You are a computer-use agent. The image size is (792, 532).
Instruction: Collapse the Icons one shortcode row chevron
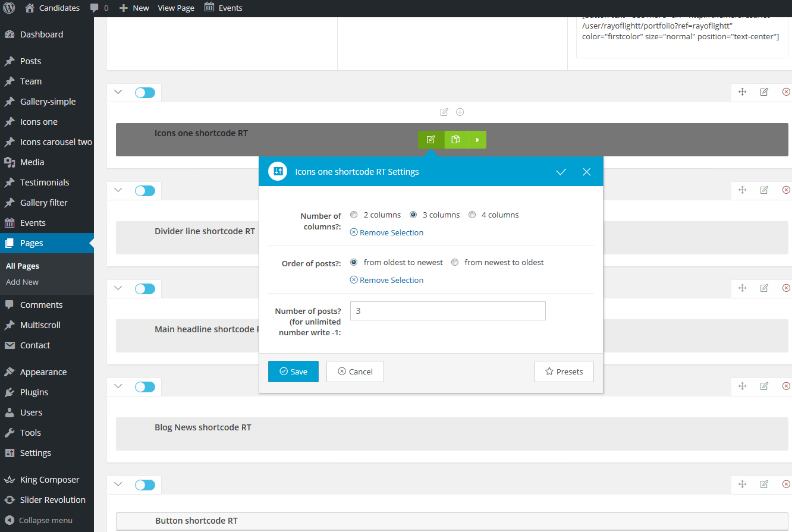[118, 92]
